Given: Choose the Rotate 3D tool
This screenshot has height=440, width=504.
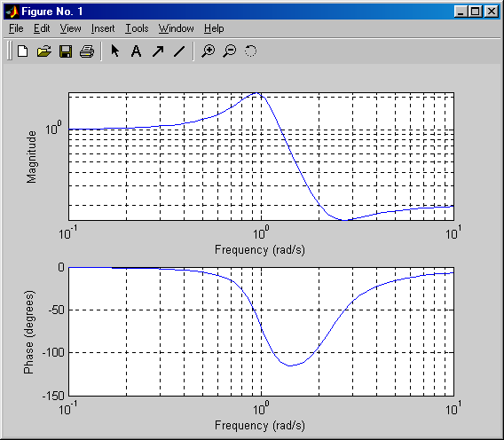Looking at the screenshot, I should coord(251,51).
